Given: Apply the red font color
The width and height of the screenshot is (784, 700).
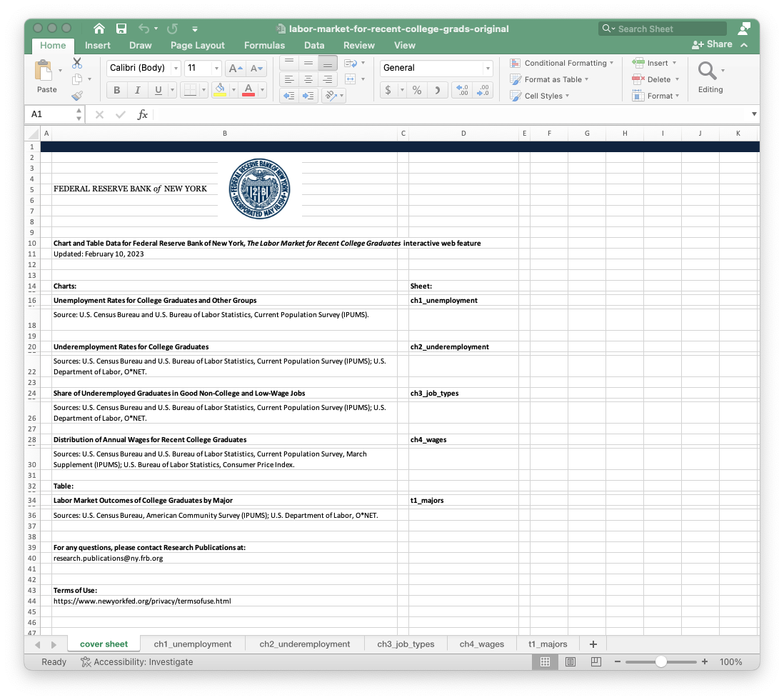Looking at the screenshot, I should [248, 90].
